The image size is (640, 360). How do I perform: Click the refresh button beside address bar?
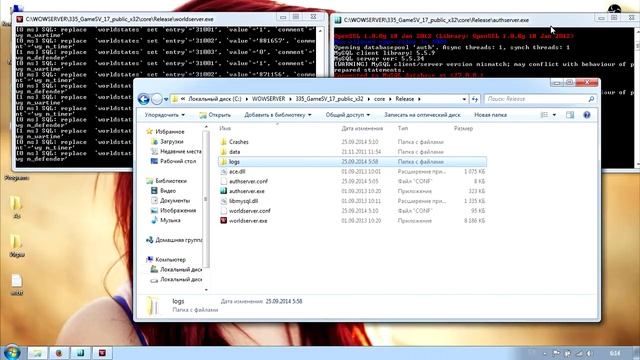[x=474, y=99]
